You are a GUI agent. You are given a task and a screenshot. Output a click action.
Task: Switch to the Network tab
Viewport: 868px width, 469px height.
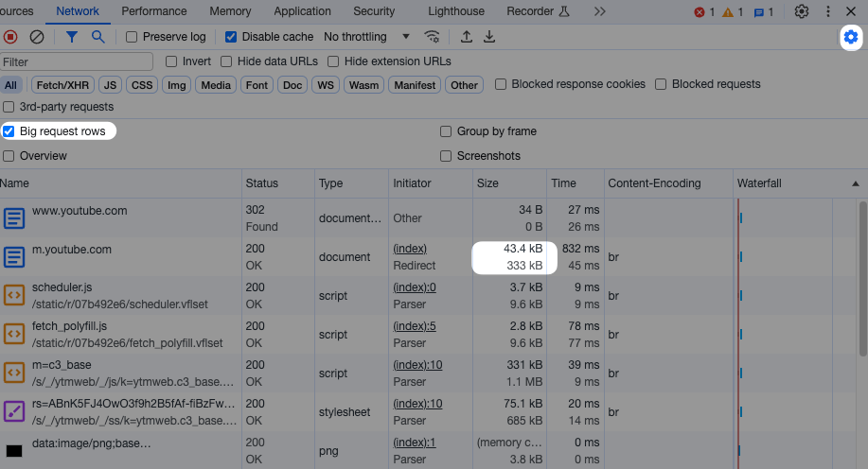pos(78,11)
